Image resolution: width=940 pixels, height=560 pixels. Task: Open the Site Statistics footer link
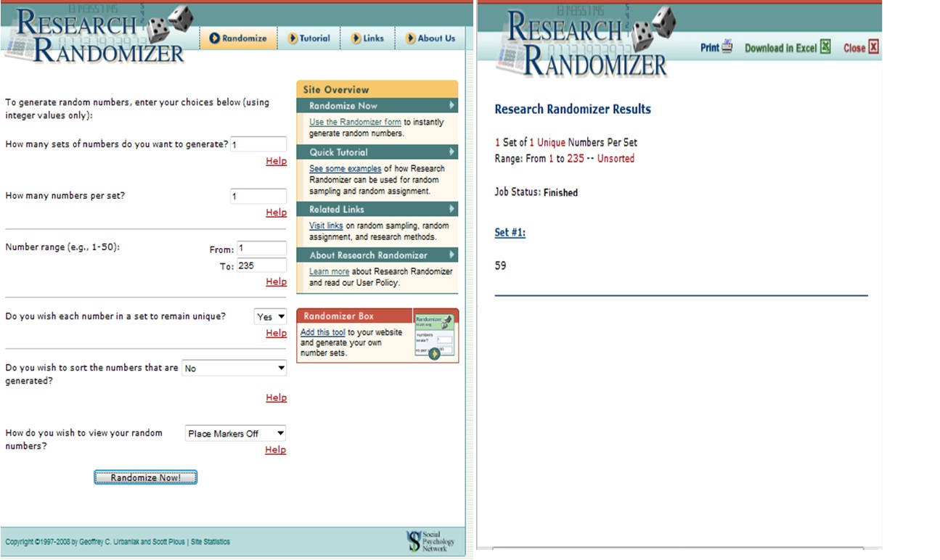[x=211, y=542]
